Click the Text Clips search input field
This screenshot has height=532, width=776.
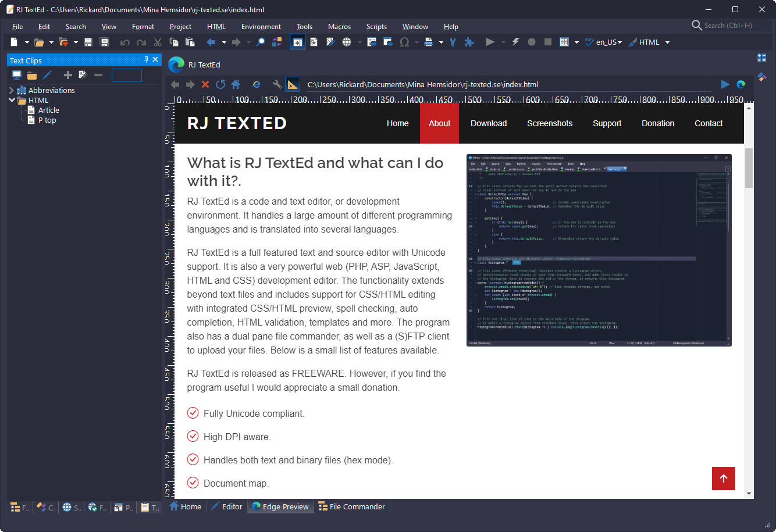[x=127, y=75]
